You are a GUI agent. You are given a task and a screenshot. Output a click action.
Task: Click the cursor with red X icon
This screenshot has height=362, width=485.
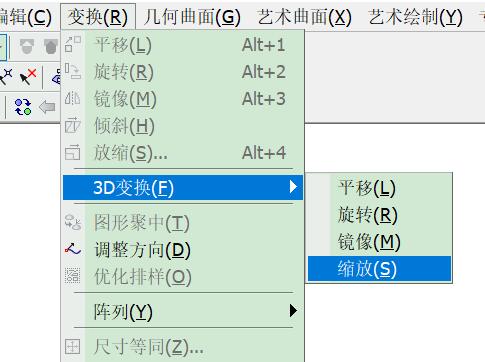[x=28, y=77]
